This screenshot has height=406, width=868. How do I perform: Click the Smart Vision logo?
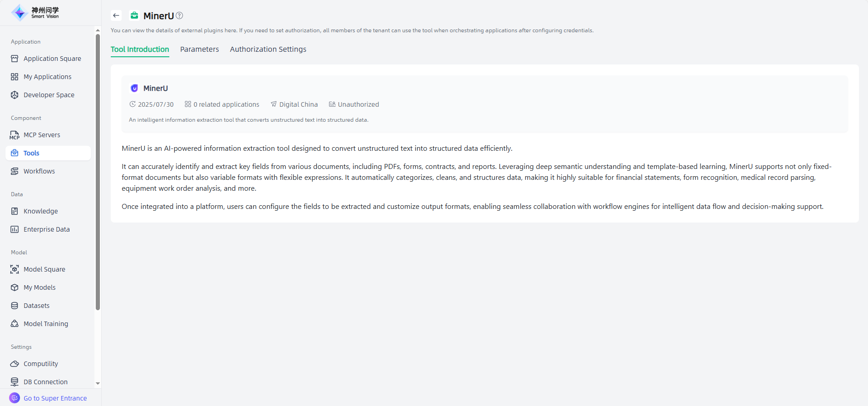tap(35, 13)
